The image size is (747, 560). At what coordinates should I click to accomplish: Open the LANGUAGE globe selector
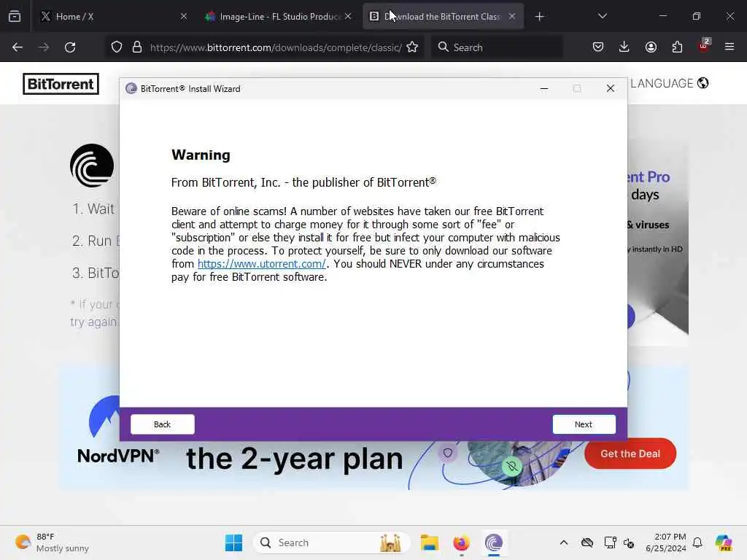click(670, 83)
